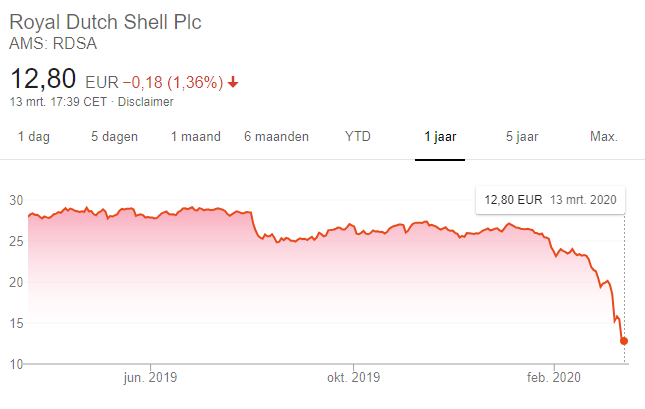
Task: Show the Max. time range
Action: click(x=603, y=137)
